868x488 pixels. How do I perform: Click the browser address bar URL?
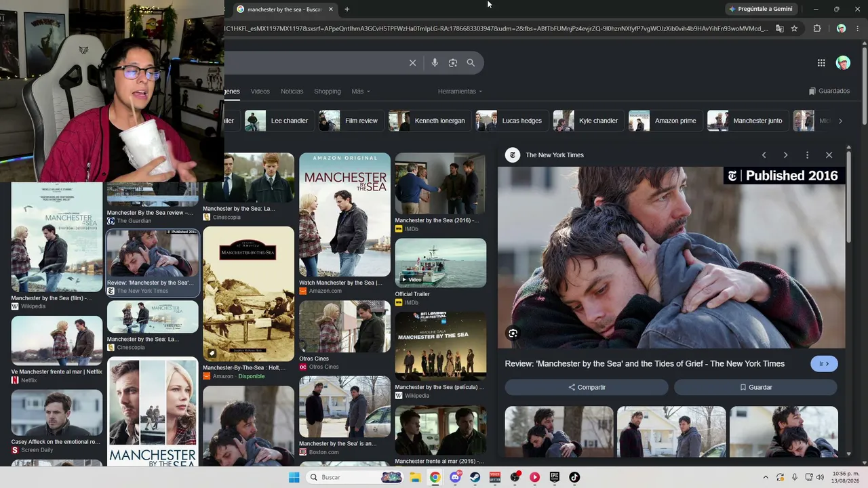(x=497, y=28)
